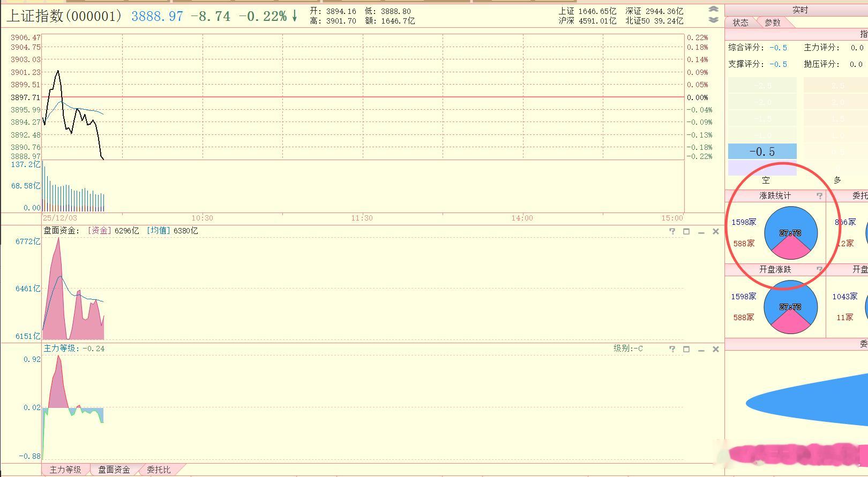Switch to the 参数 tab
Screen dimensions: 868x477
(x=773, y=22)
